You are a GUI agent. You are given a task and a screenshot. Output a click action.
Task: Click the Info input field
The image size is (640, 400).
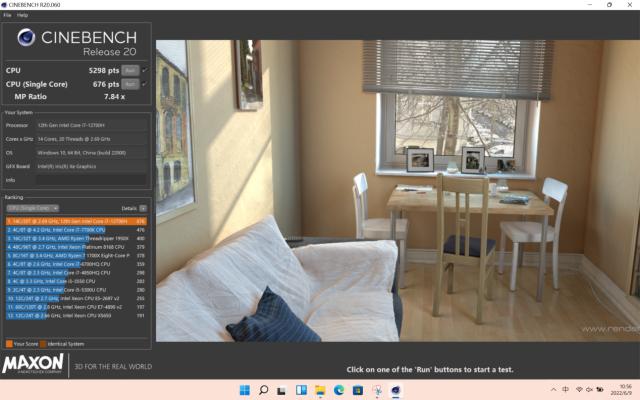pos(91,180)
